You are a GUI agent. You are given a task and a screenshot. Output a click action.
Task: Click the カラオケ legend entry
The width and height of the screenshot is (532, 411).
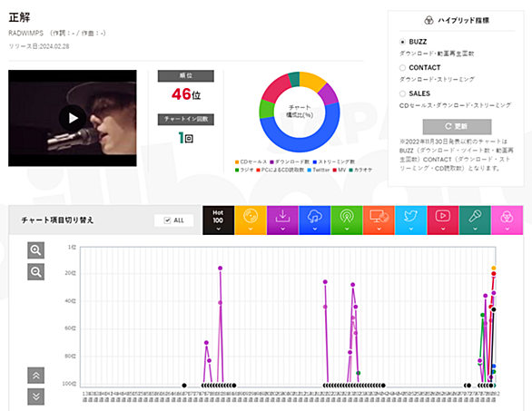[x=360, y=170]
